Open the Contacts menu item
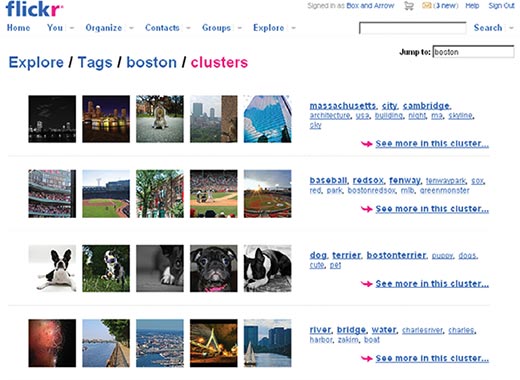Screen dimensions: 520x380 tap(162, 28)
